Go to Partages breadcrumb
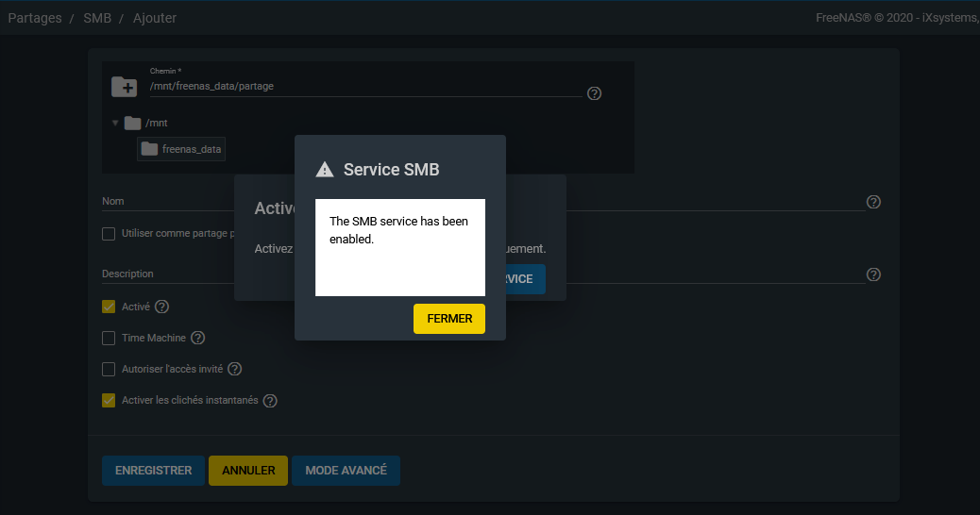The width and height of the screenshot is (980, 515). coord(35,18)
